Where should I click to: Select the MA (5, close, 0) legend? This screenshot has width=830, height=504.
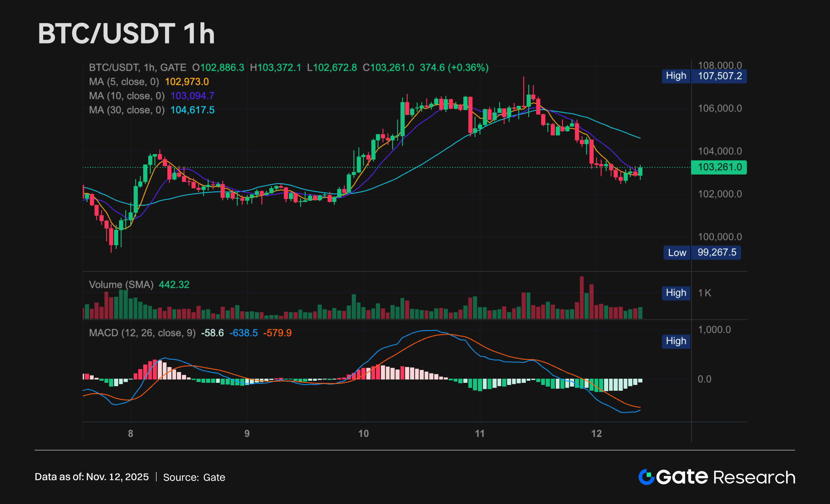[x=124, y=82]
